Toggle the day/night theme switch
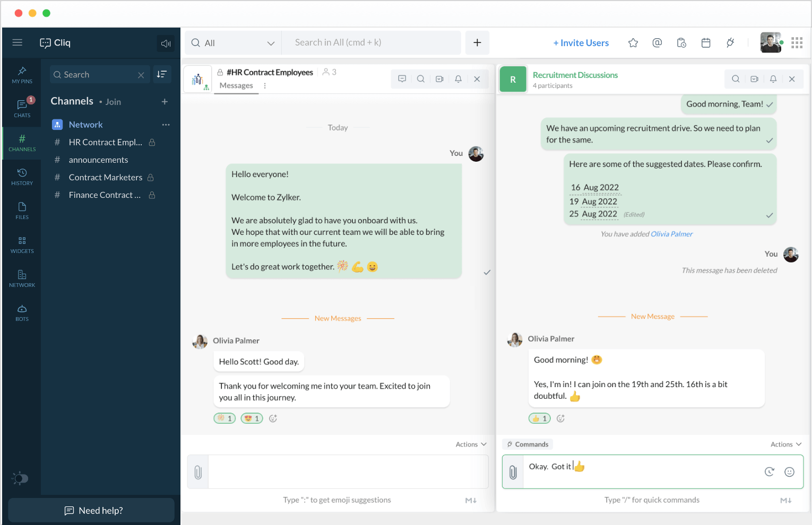The height and width of the screenshot is (525, 812). (x=20, y=478)
